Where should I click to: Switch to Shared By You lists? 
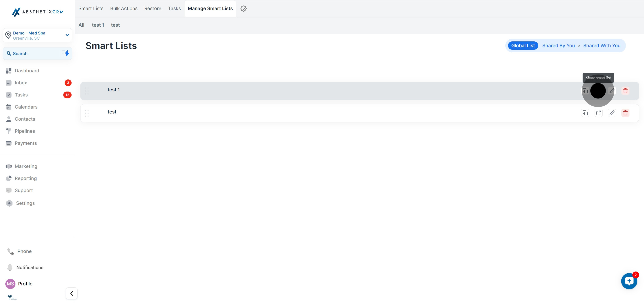pyautogui.click(x=558, y=45)
